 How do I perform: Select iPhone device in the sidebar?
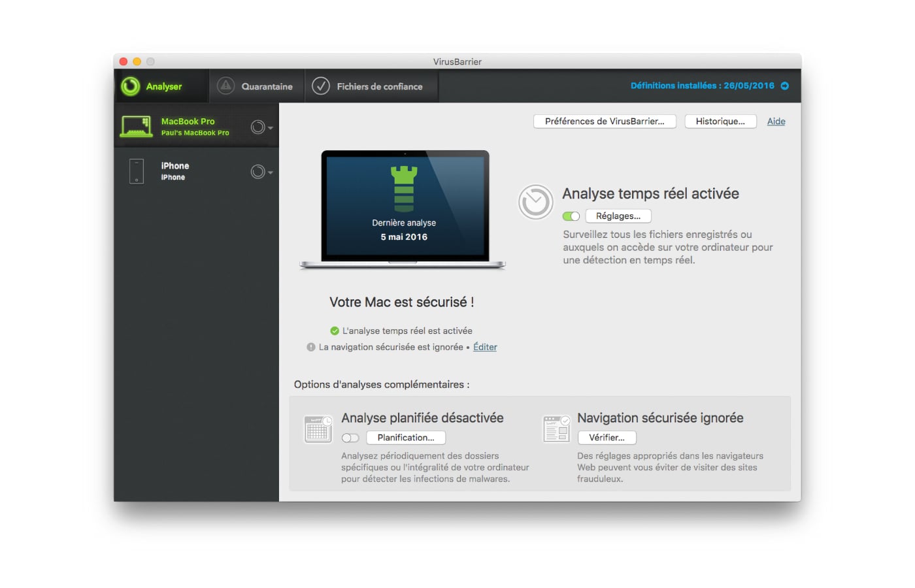tap(197, 171)
